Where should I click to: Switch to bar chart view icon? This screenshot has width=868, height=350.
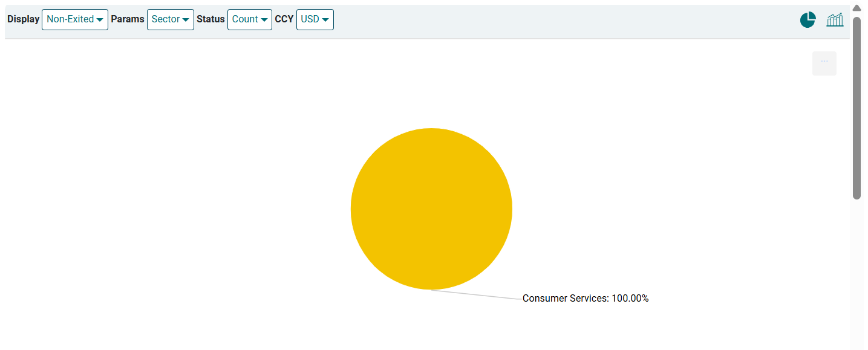click(835, 20)
